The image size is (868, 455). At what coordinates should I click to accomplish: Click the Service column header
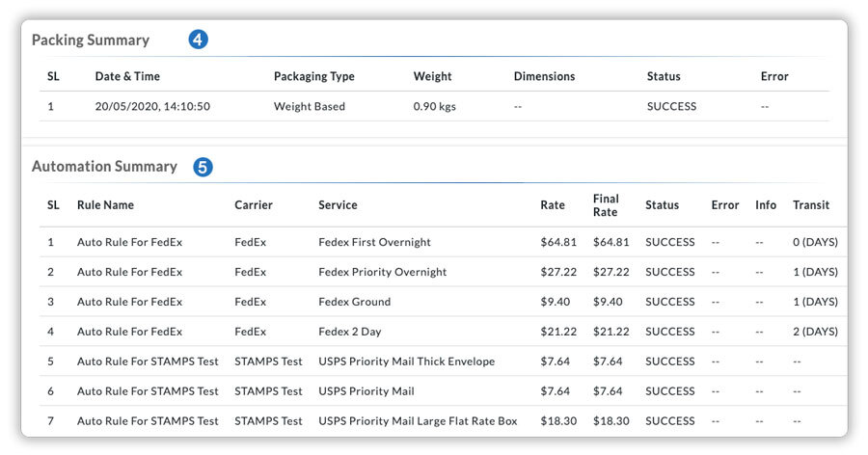tap(338, 204)
